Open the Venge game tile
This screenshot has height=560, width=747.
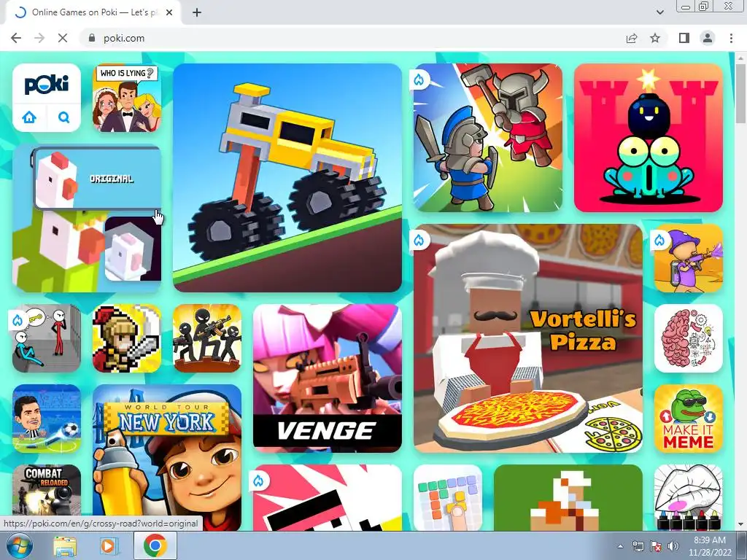(328, 378)
